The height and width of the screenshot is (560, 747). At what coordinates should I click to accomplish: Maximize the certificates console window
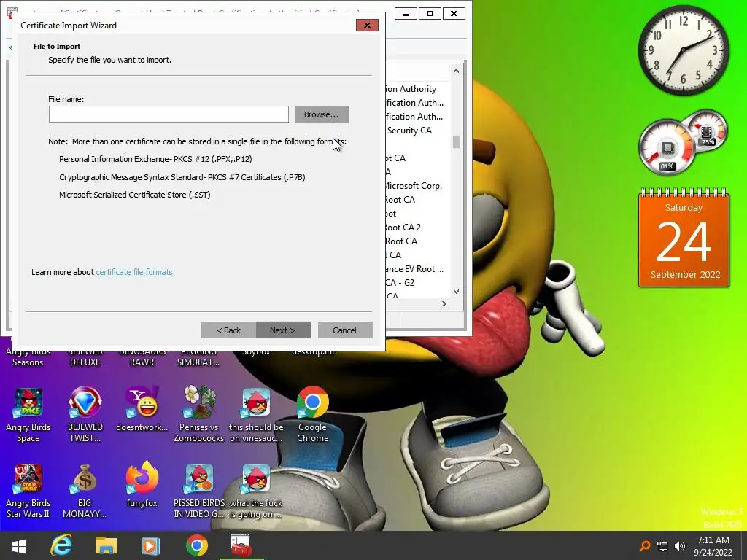pos(430,13)
